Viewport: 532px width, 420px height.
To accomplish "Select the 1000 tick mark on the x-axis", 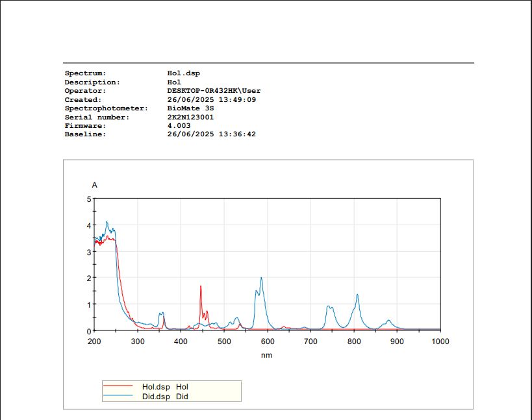I will point(440,340).
